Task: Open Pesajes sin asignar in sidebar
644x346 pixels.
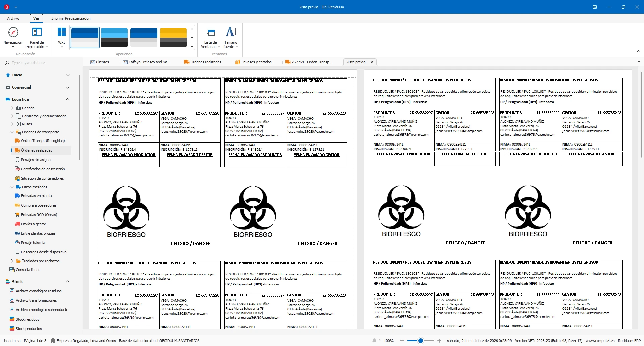Action: [36, 160]
